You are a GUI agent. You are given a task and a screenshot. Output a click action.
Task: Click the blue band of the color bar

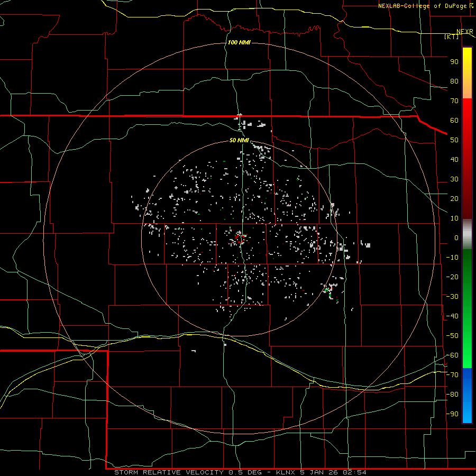467,396
